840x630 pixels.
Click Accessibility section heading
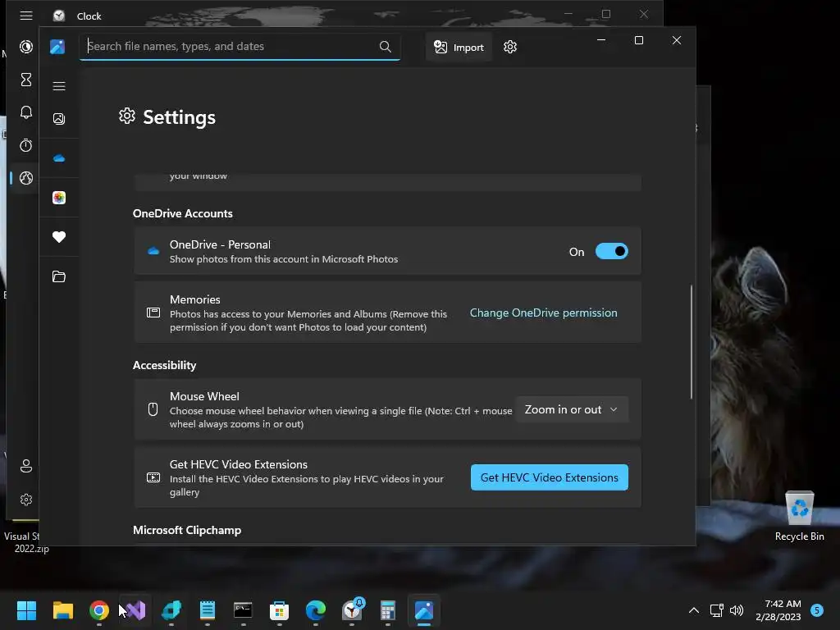[x=164, y=365]
